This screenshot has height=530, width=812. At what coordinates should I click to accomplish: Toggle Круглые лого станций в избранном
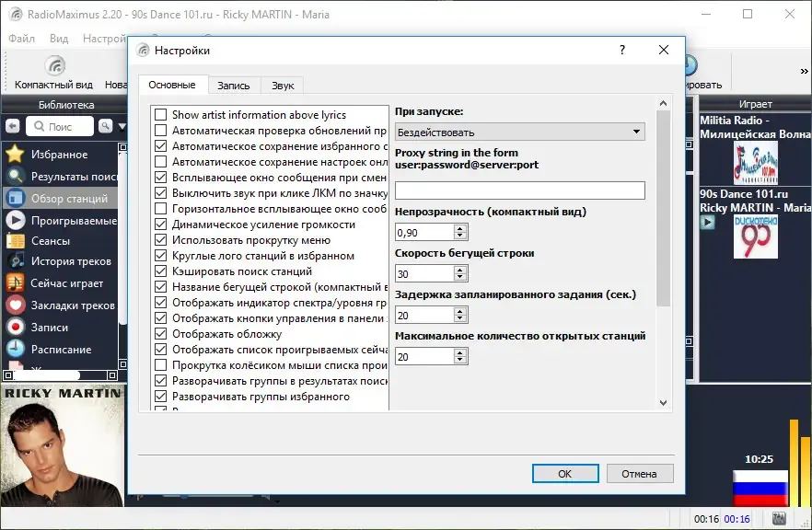point(160,255)
